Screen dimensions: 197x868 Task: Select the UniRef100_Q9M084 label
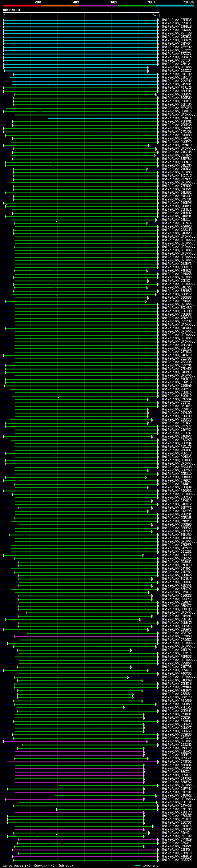pos(177,43)
